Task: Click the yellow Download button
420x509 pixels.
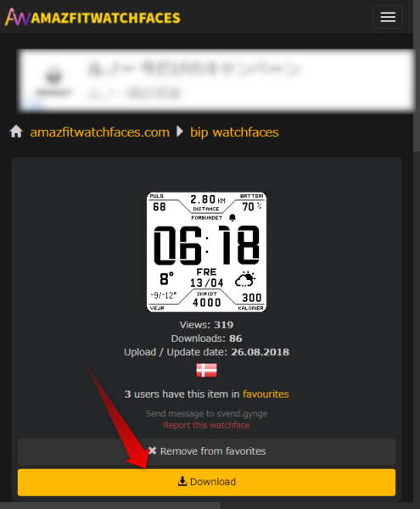Action: click(x=206, y=482)
